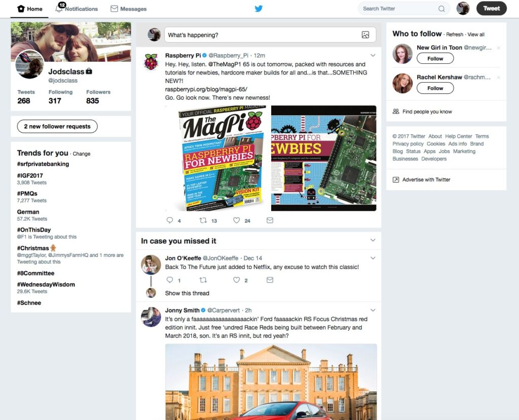Reply to Jon O'Keeffe tweet
Screen dimensions: 519x420
click(170, 280)
